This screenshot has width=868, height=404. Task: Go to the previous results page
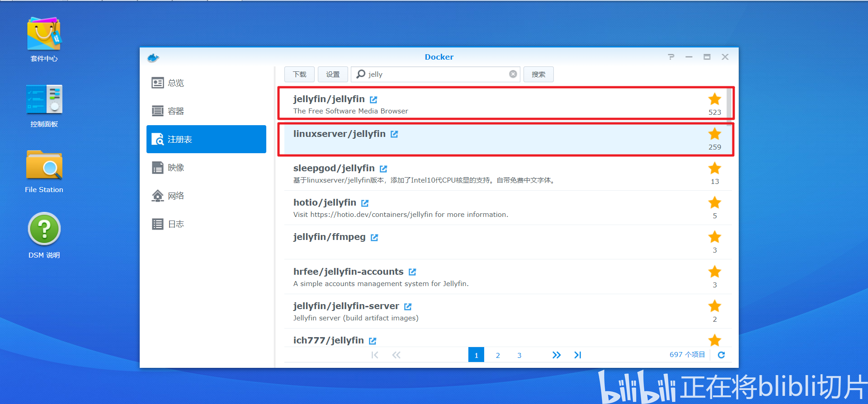(x=396, y=355)
